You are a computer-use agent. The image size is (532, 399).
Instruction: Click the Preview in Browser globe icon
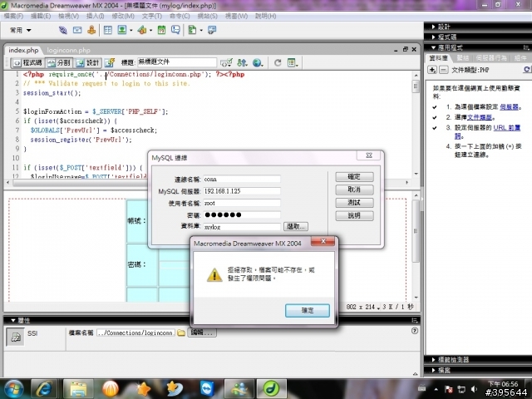click(x=258, y=62)
